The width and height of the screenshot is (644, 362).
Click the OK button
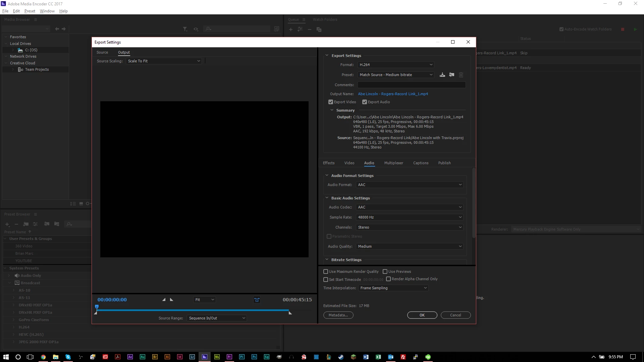422,315
